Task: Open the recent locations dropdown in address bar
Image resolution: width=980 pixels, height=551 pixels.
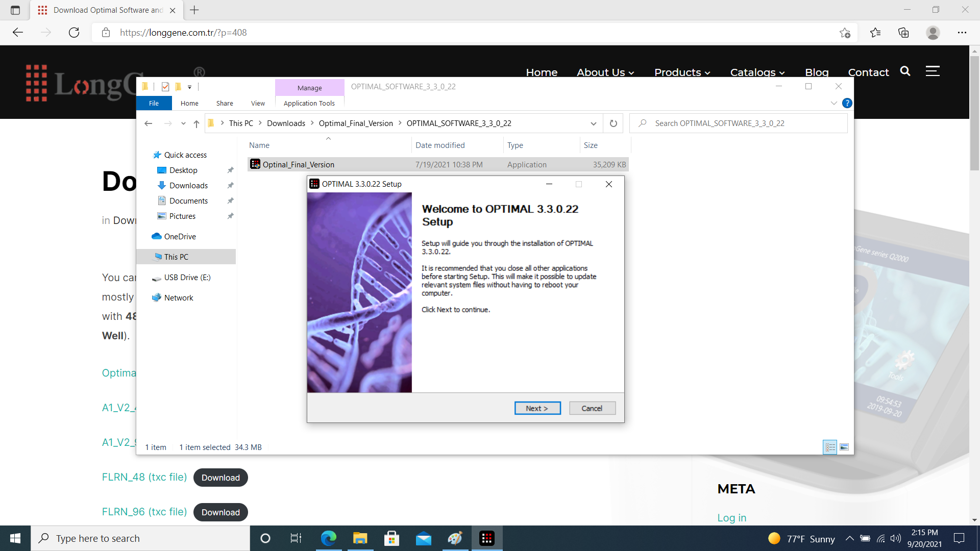Action: pyautogui.click(x=594, y=123)
